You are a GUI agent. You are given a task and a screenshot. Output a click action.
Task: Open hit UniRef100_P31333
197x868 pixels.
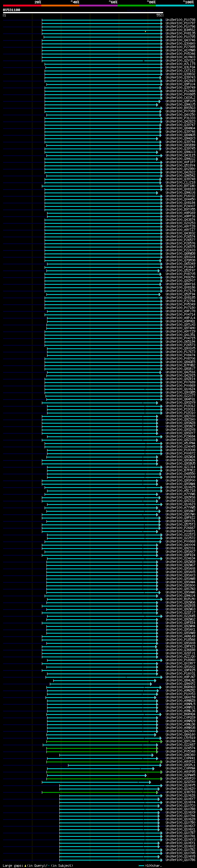tap(180, 118)
